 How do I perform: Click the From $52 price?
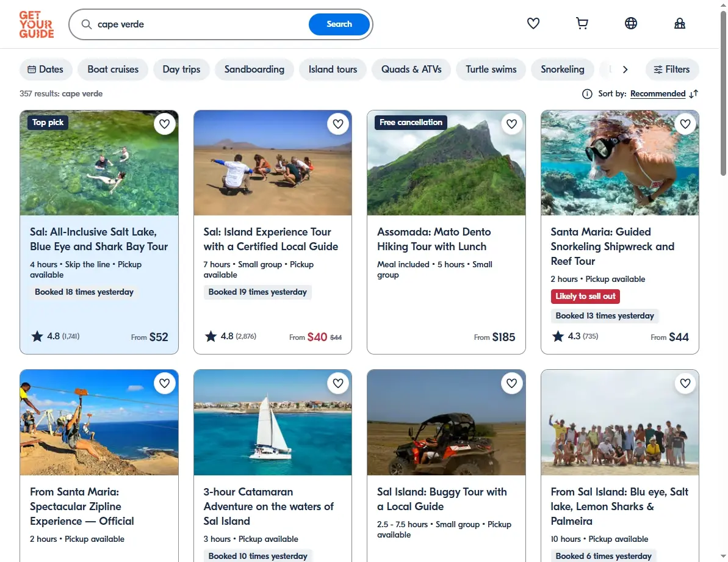tap(150, 337)
